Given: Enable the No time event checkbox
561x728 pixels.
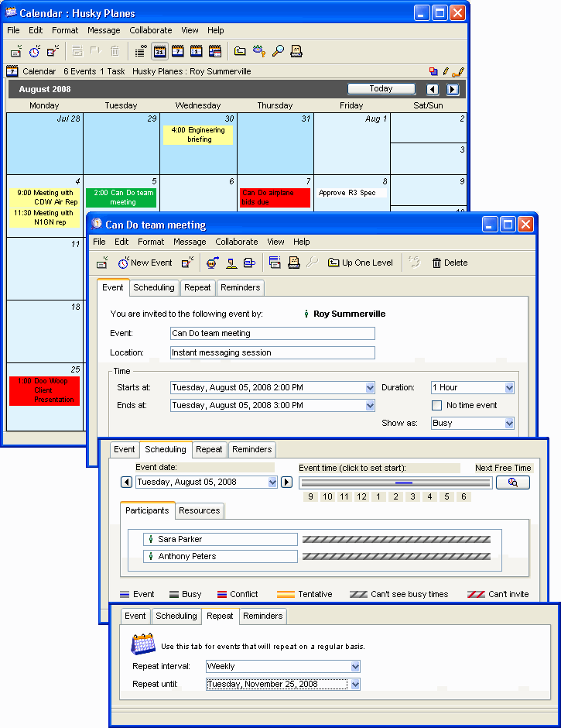Looking at the screenshot, I should 437,405.
